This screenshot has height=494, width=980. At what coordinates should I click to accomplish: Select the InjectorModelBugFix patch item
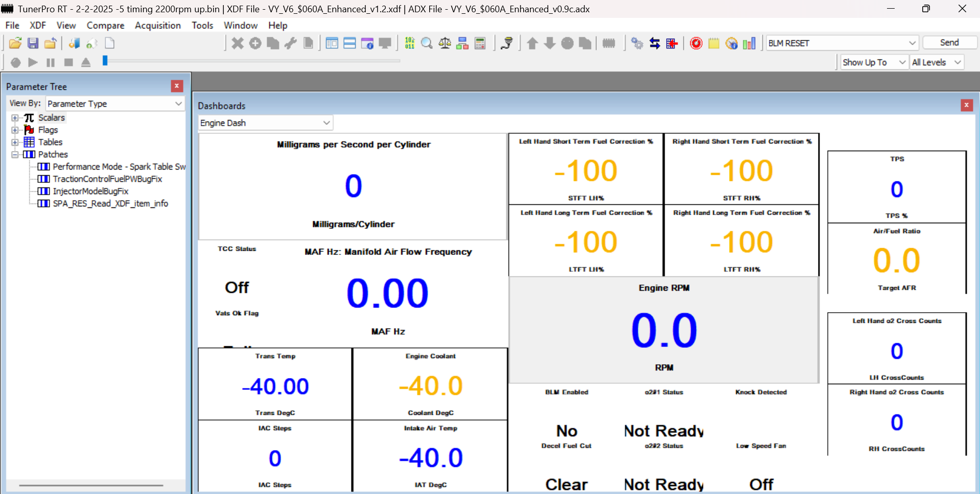pyautogui.click(x=90, y=192)
